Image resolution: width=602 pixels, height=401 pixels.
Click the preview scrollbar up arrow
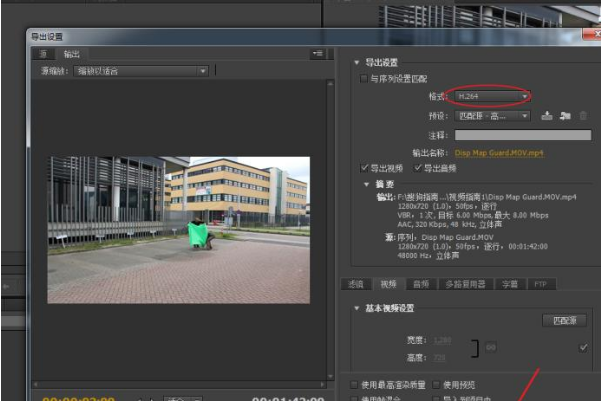pyautogui.click(x=330, y=83)
